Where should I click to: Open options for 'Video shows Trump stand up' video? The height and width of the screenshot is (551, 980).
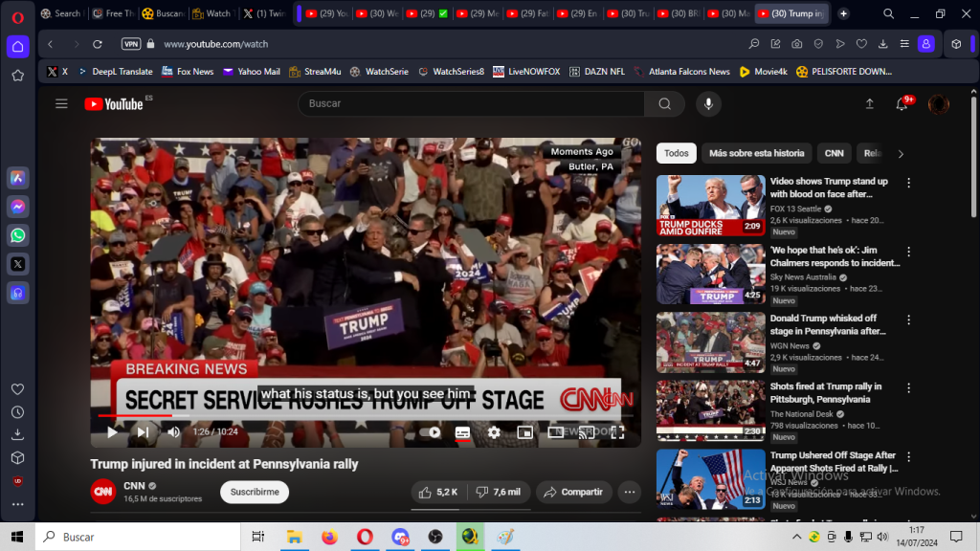point(909,183)
